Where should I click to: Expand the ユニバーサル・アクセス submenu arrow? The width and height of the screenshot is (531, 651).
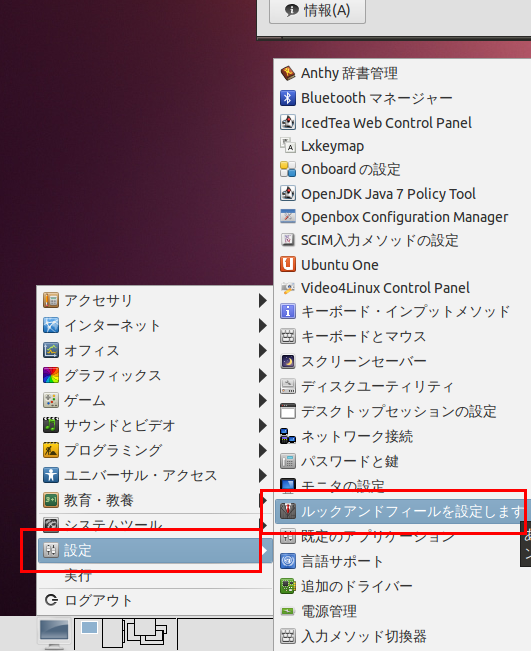tap(262, 475)
